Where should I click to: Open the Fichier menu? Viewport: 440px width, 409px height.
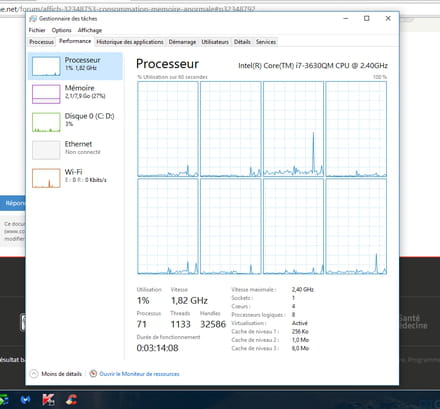(37, 30)
